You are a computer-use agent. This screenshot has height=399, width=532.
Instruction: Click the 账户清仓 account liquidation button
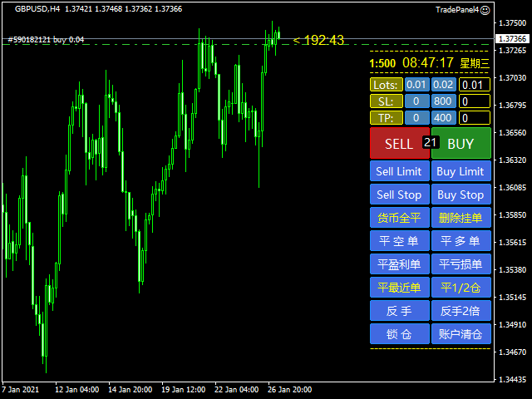click(461, 334)
